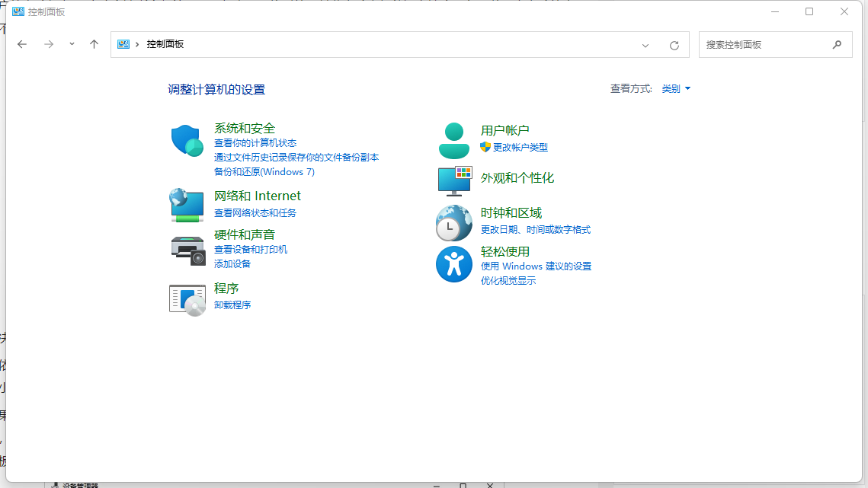Click the 卸载程序 link
This screenshot has height=488, width=868.
(x=232, y=305)
